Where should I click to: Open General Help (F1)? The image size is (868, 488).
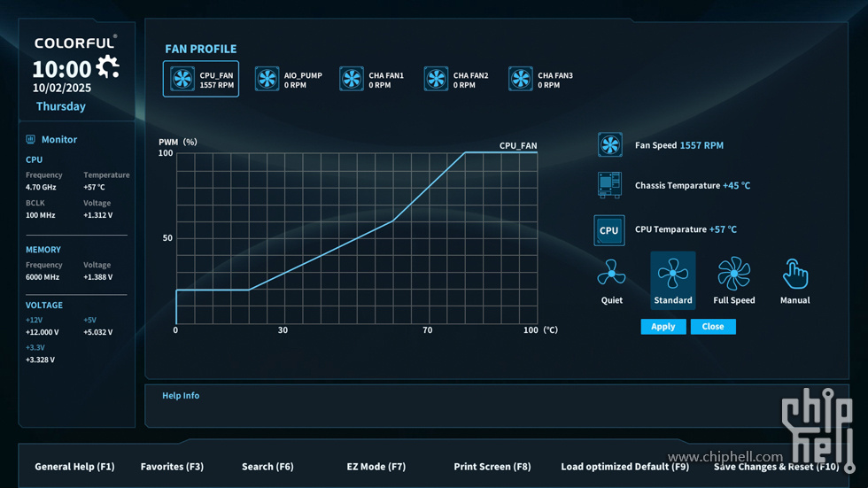pyautogui.click(x=74, y=467)
